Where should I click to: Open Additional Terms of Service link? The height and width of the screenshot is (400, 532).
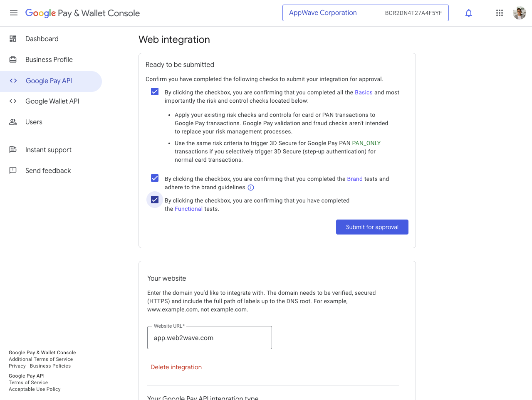pos(41,359)
